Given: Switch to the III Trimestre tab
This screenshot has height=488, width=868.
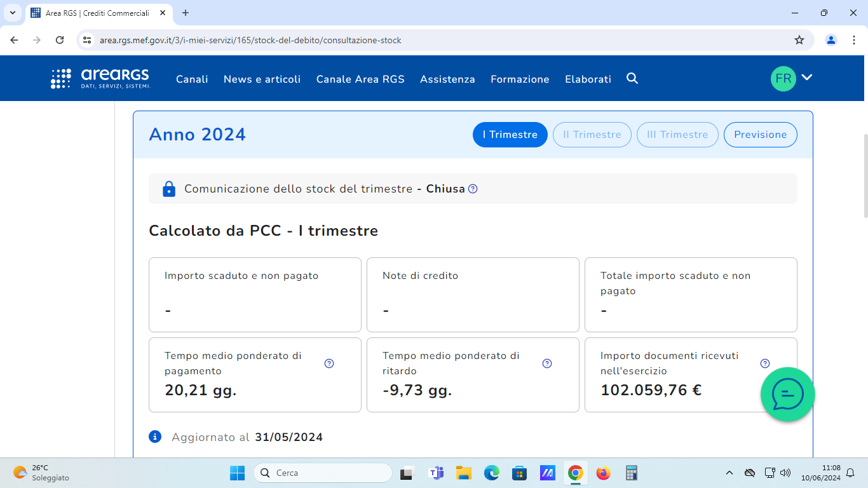Looking at the screenshot, I should pyautogui.click(x=677, y=135).
